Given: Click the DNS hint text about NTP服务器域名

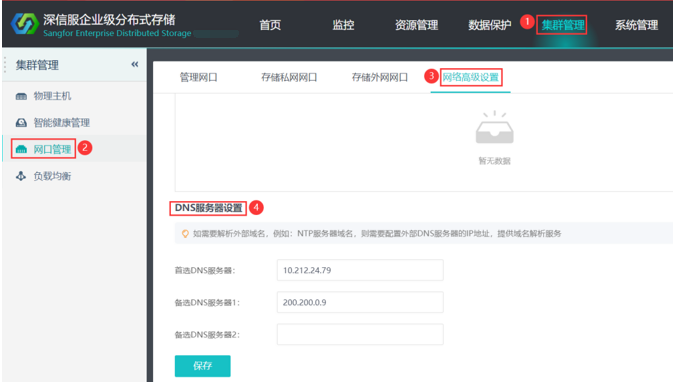Looking at the screenshot, I should (377, 233).
